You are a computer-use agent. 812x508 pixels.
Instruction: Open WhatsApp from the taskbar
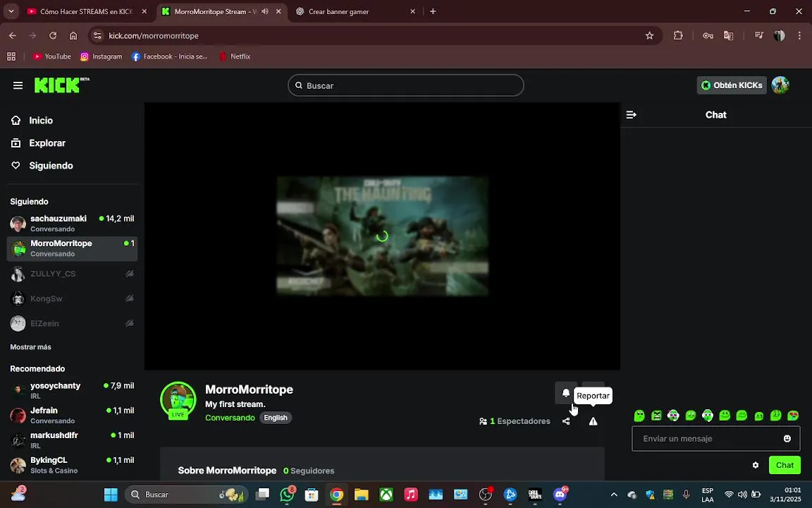tap(287, 495)
